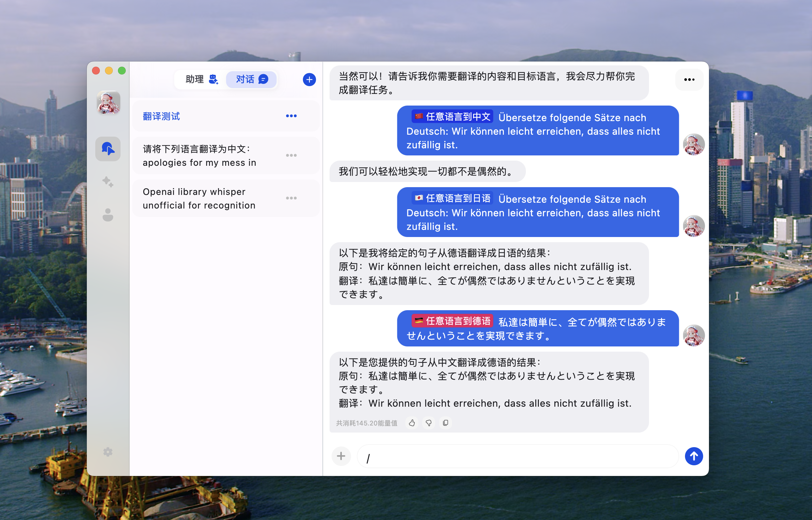Switch to the 助理 tab

(x=201, y=79)
